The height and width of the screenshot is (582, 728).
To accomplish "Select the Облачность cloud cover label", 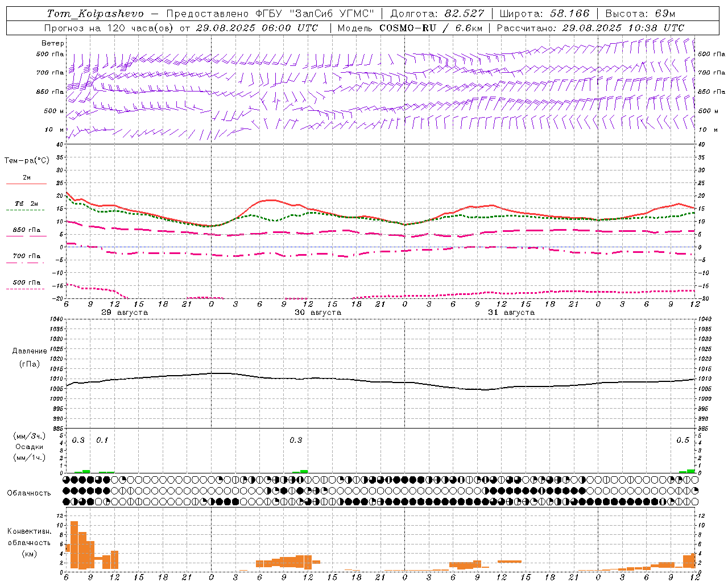I will coord(29,493).
